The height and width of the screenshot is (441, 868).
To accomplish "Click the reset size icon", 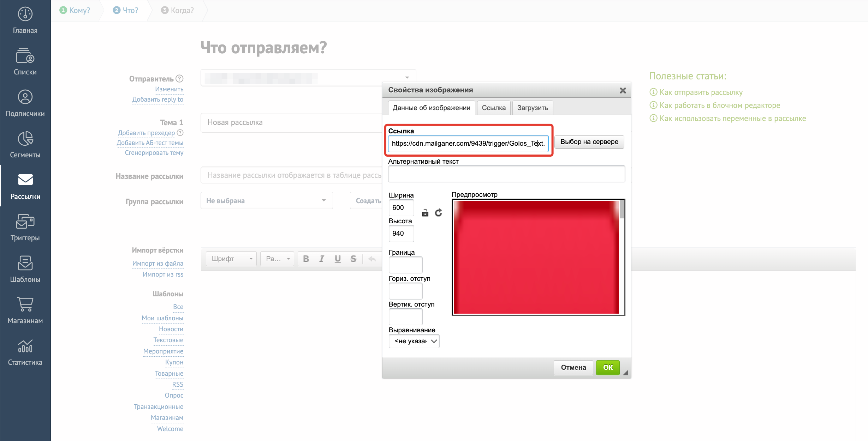I will 438,213.
